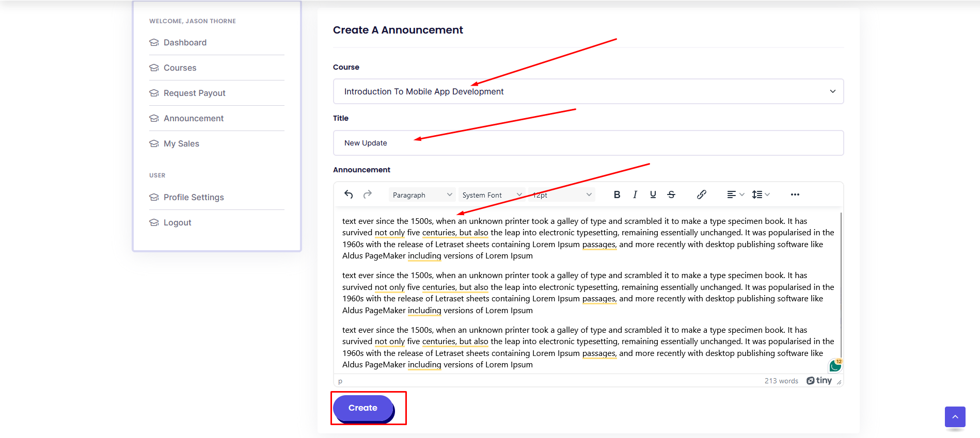Open Profile Settings from the sidebar
This screenshot has width=980, height=438.
coord(194,197)
